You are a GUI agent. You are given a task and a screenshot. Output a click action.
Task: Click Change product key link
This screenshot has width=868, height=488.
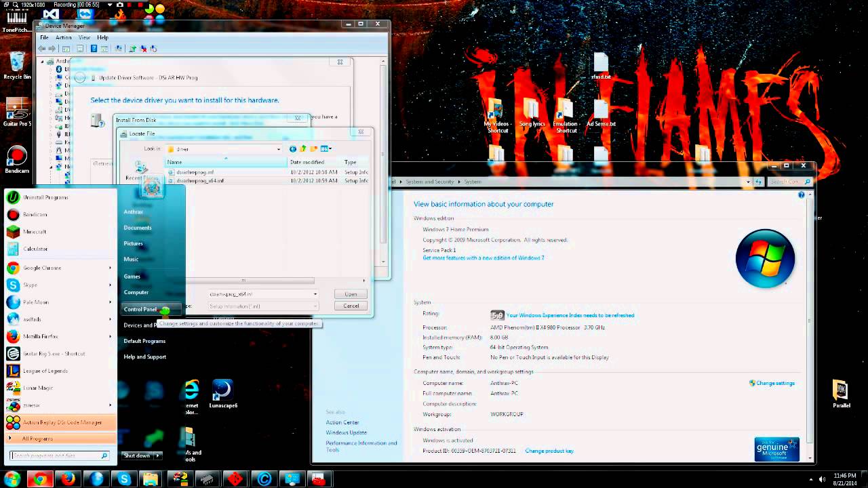[549, 451]
